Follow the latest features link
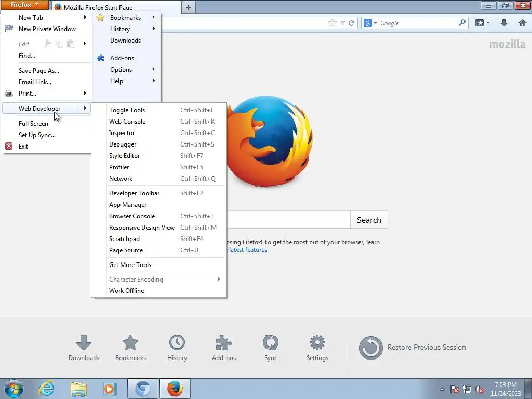532x399 pixels. 248,250
